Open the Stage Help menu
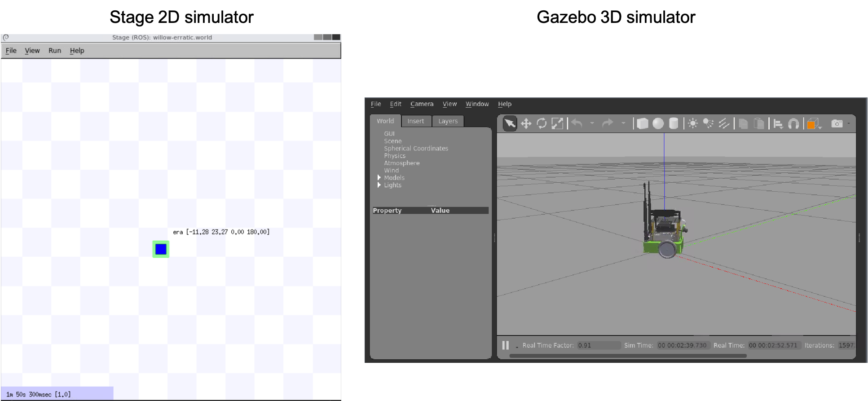This screenshot has height=401, width=868. tap(77, 51)
